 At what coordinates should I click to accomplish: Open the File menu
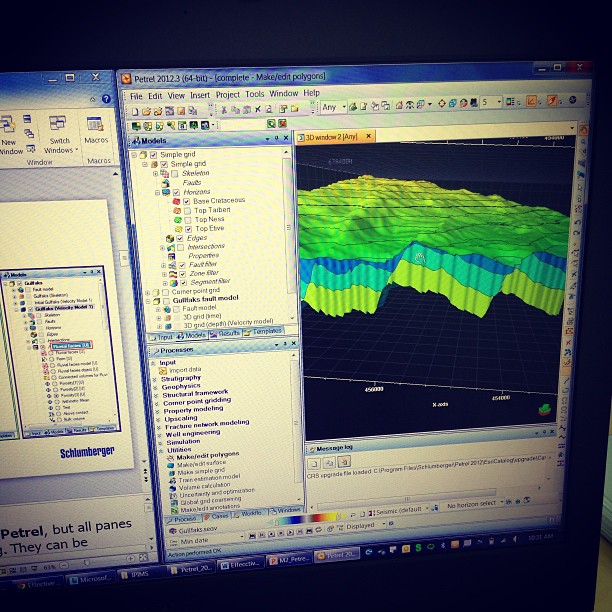(x=136, y=96)
